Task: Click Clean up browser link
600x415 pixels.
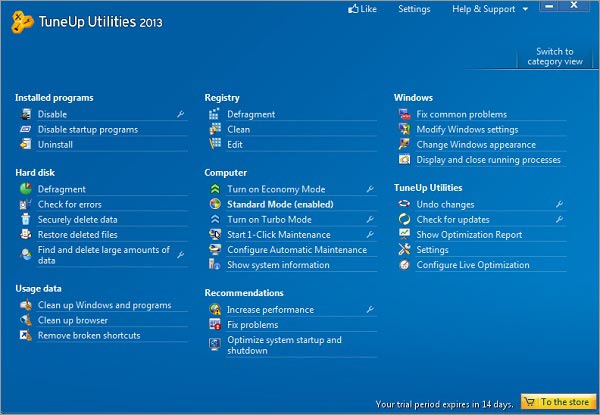Action: pos(73,320)
